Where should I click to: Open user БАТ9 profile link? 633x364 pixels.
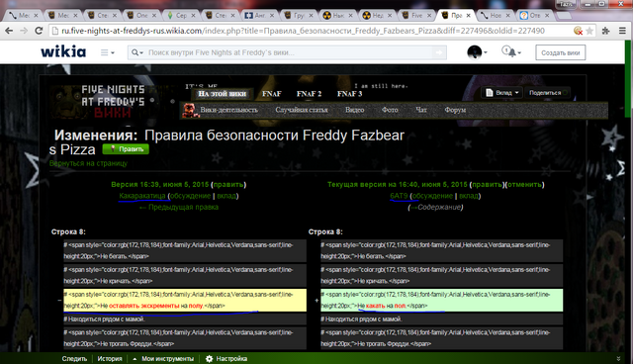click(399, 196)
